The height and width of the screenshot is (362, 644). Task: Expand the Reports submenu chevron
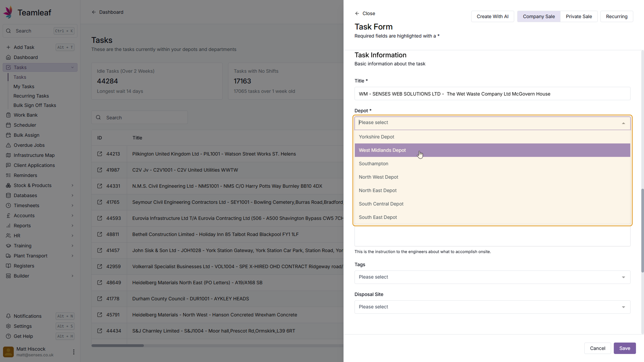click(72, 226)
